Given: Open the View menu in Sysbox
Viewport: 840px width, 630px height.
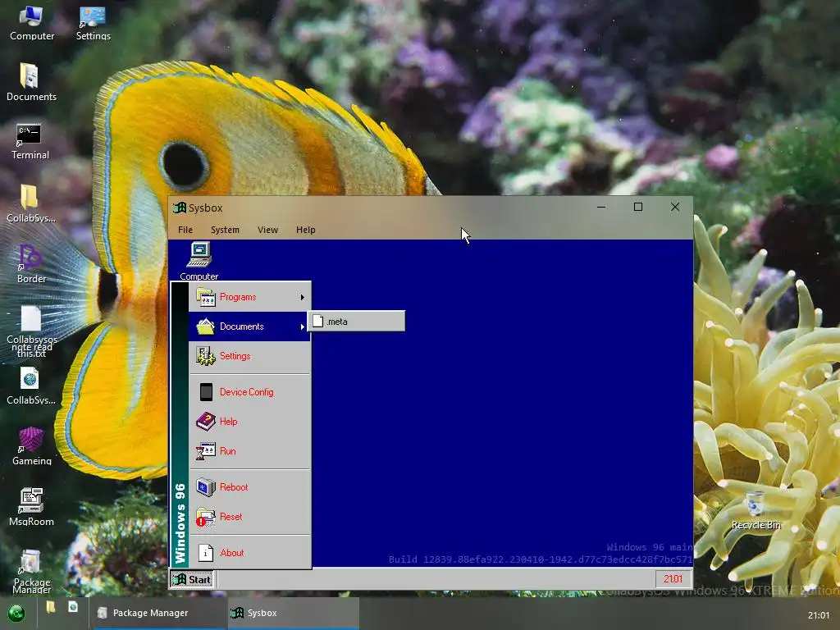Looking at the screenshot, I should (x=268, y=230).
